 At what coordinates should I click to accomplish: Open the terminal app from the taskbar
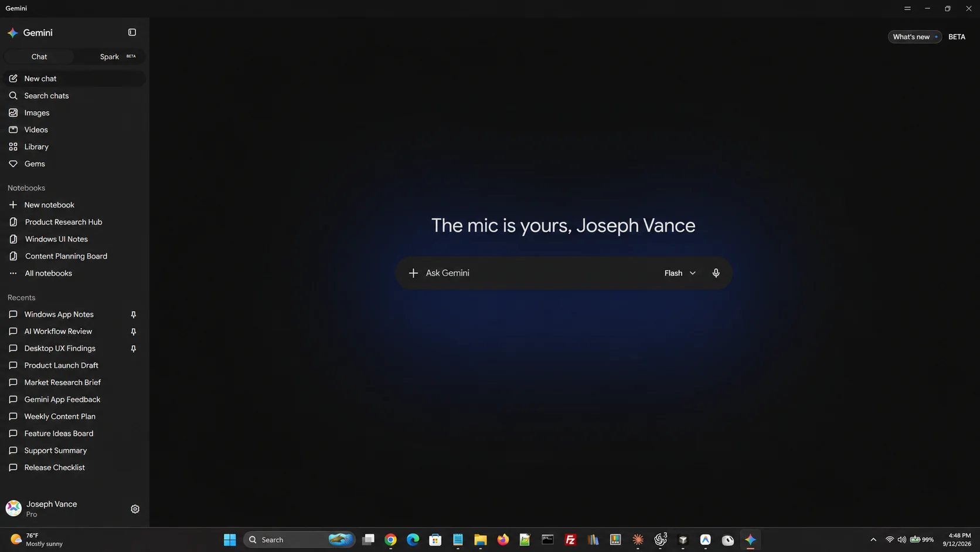(547, 540)
